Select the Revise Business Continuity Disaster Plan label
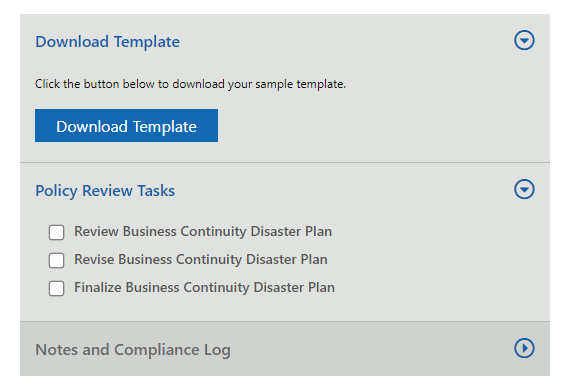This screenshot has width=563, height=387. [x=201, y=260]
